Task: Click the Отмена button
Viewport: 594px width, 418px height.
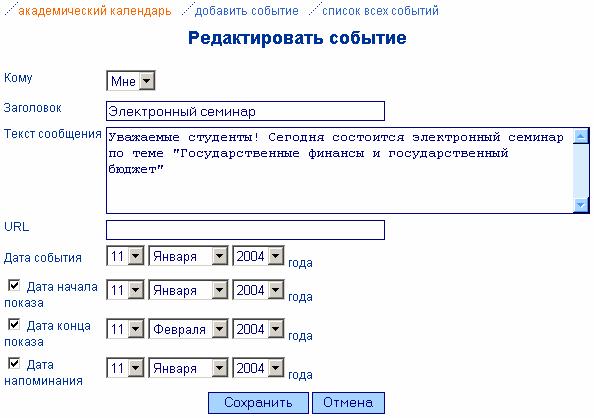Action: 348,403
